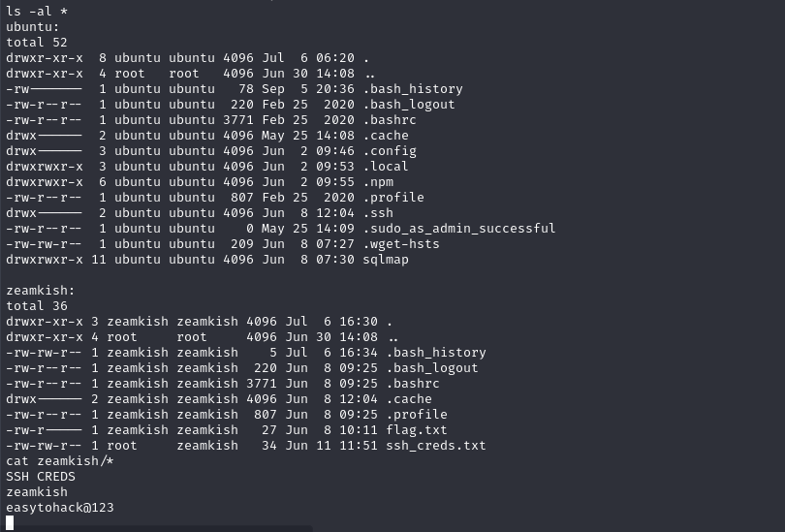Viewport: 785px width, 532px height.
Task: Click the sqlmap directory name
Action: click(386, 260)
